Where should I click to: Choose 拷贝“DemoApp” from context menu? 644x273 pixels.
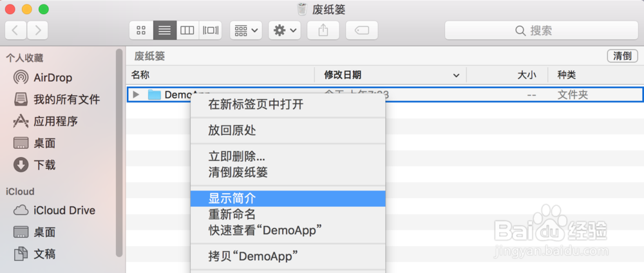(x=288, y=256)
